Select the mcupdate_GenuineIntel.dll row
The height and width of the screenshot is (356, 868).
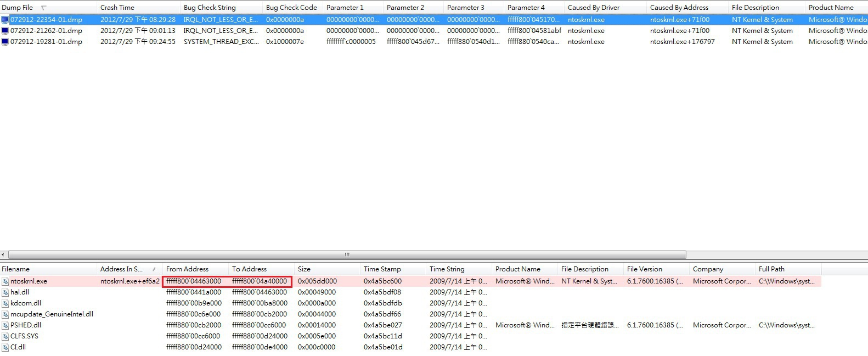coord(52,314)
